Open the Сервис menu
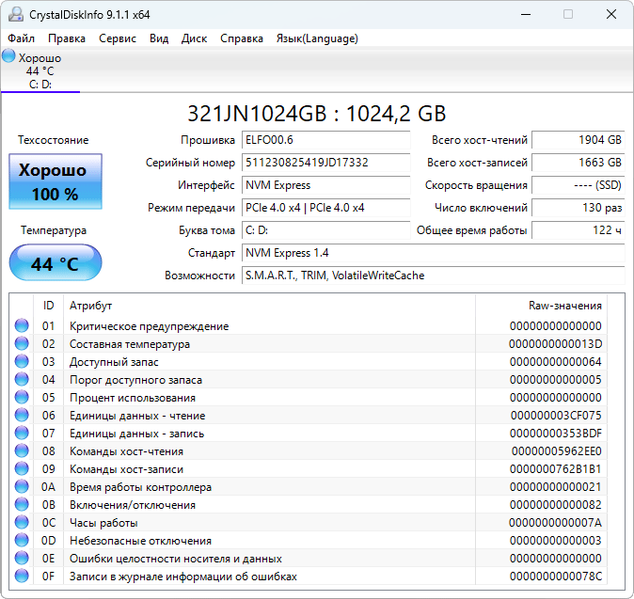The image size is (634, 599). pyautogui.click(x=117, y=38)
